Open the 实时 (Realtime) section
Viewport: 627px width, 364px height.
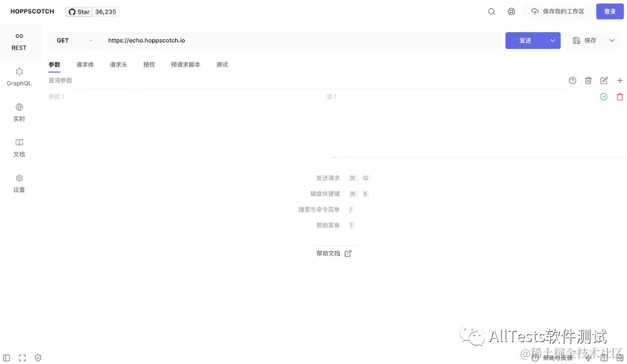coord(19,113)
